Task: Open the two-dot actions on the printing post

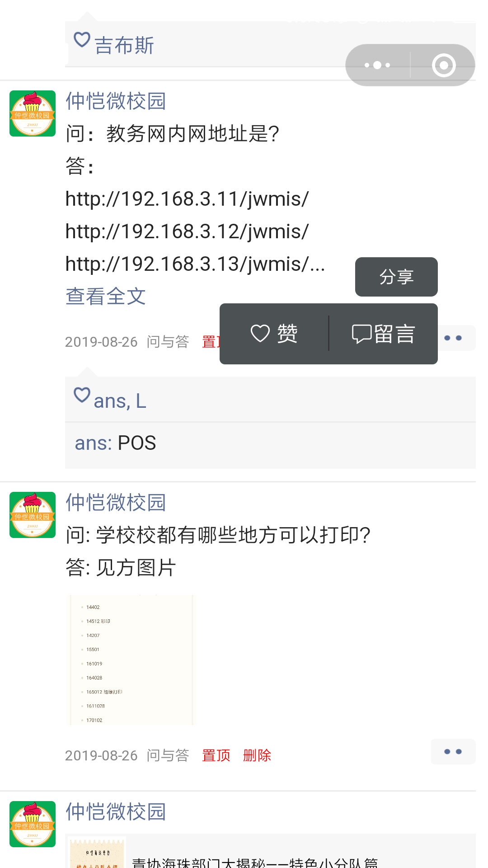Action: 453,751
